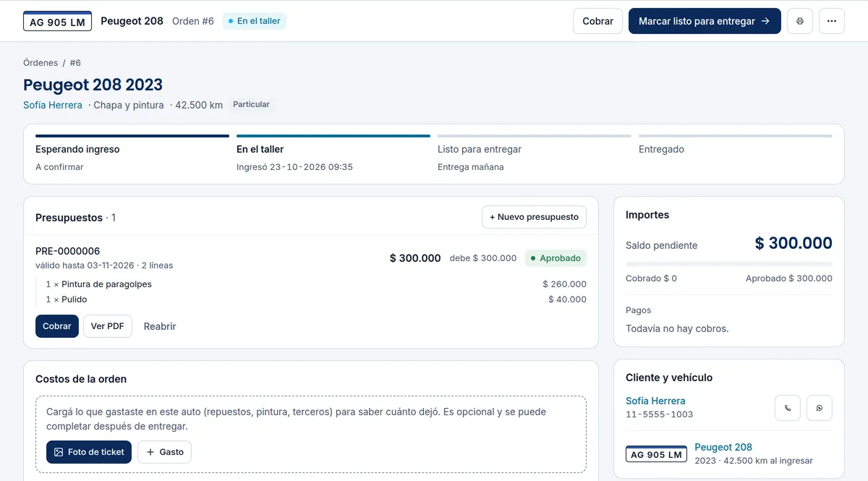Click the Saldo pendiente progress bar
Image resolution: width=868 pixels, height=481 pixels.
pos(729,264)
